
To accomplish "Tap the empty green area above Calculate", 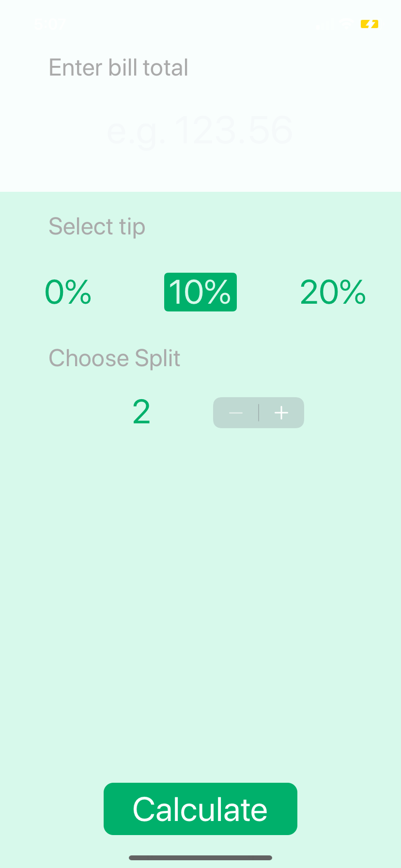I will click(200, 605).
